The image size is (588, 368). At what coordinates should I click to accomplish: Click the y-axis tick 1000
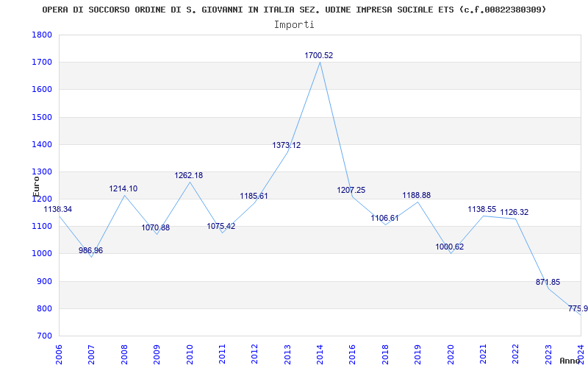pos(42,254)
